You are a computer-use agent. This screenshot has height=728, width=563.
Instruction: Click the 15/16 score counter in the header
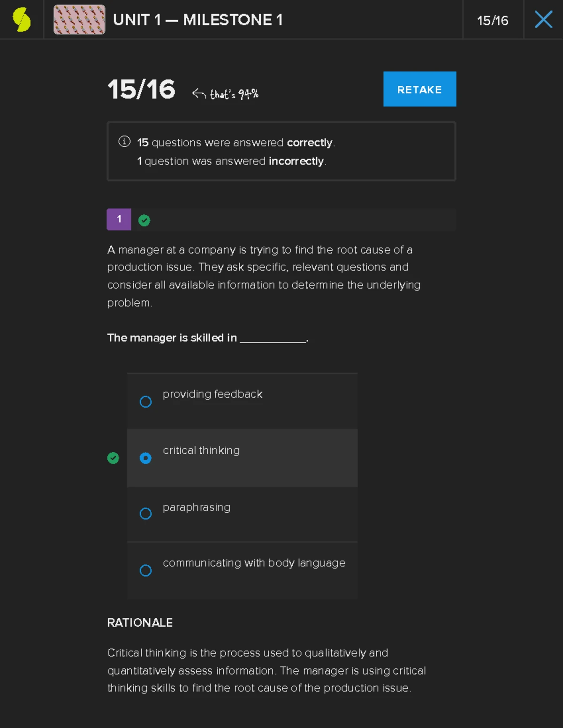tap(493, 21)
